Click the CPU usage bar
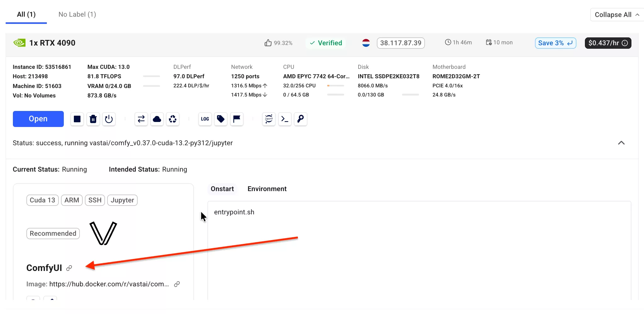The height and width of the screenshot is (314, 644). pos(336,85)
